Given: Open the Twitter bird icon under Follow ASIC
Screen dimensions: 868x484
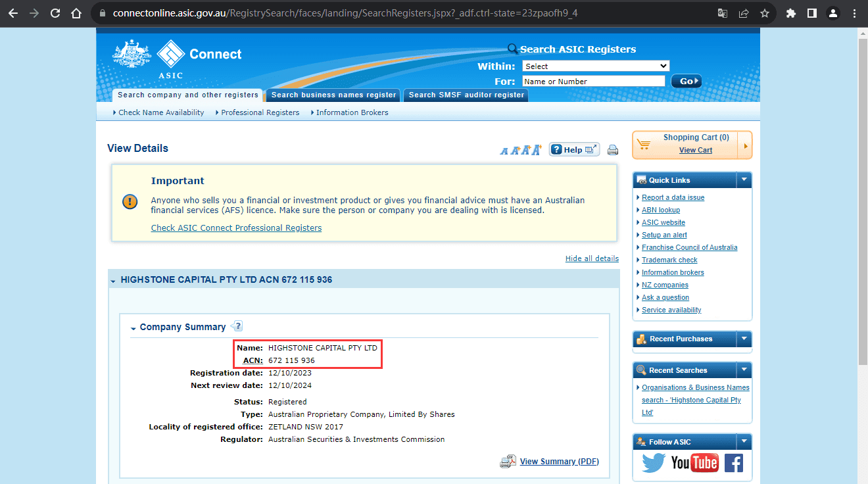Looking at the screenshot, I should click(654, 463).
